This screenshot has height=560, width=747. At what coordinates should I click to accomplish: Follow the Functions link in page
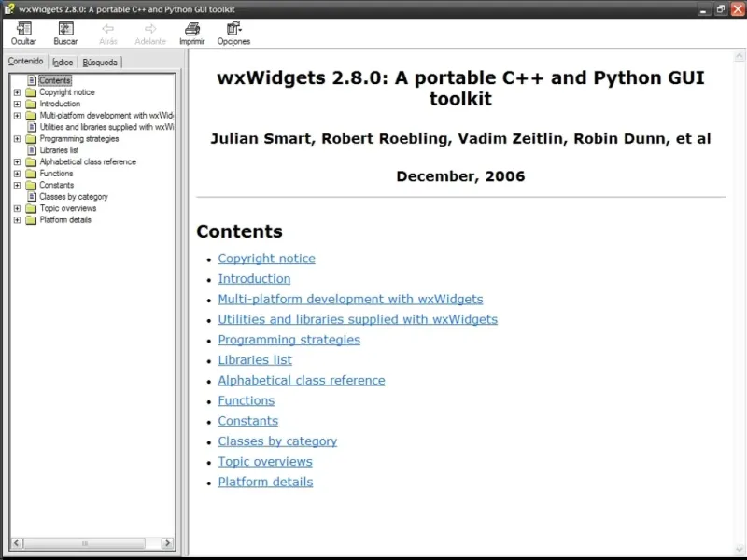coord(246,400)
